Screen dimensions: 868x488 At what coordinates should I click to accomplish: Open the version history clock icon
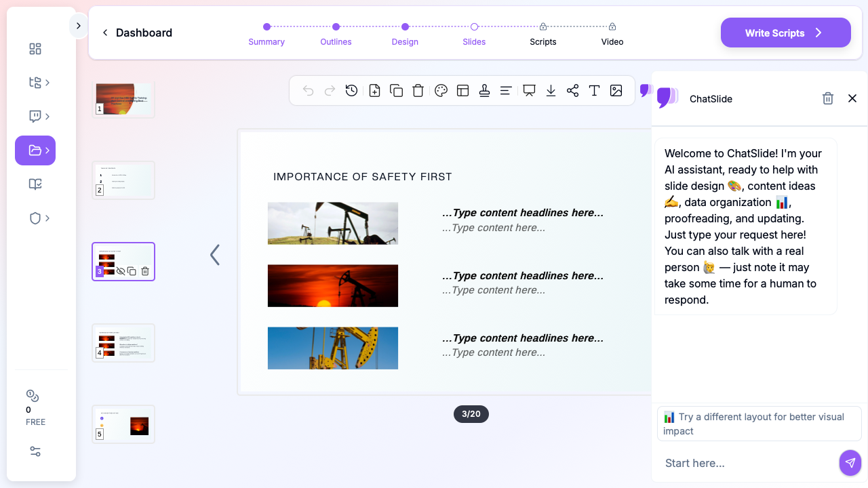click(x=351, y=91)
